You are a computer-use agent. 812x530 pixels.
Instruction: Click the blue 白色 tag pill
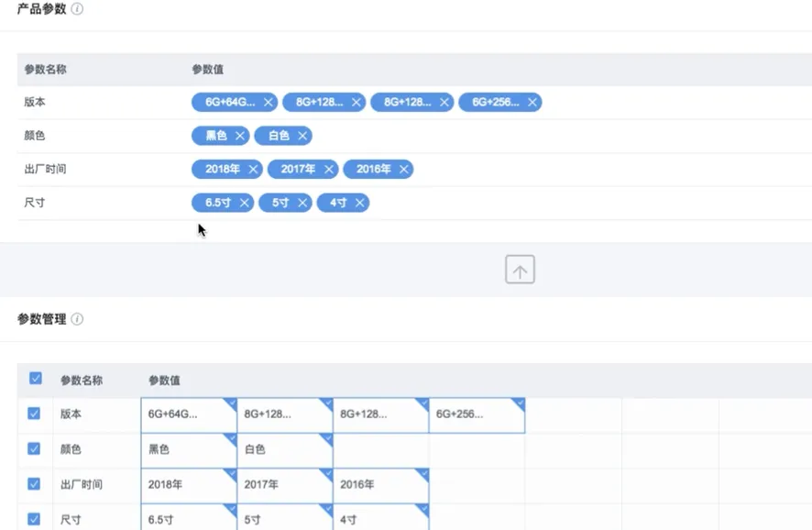(283, 136)
